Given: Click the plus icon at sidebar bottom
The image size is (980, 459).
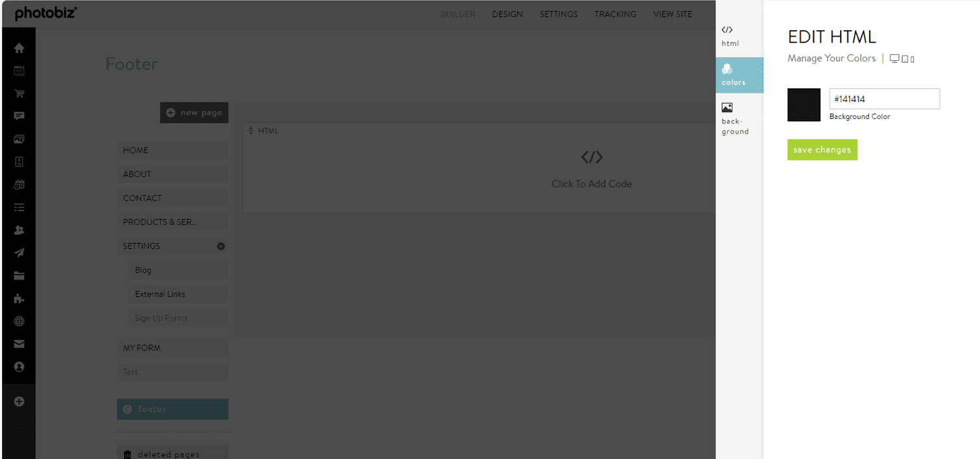Looking at the screenshot, I should (19, 401).
